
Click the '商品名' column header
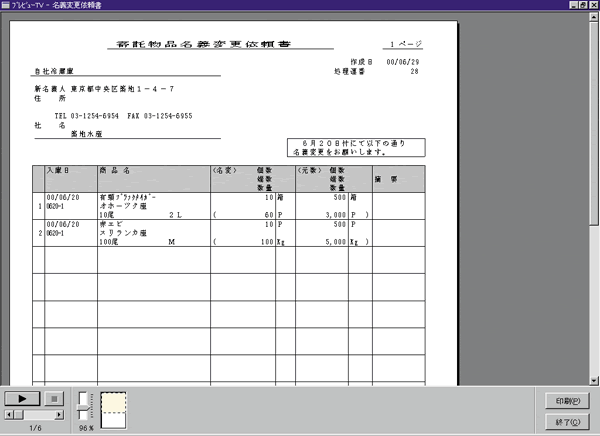[x=114, y=170]
